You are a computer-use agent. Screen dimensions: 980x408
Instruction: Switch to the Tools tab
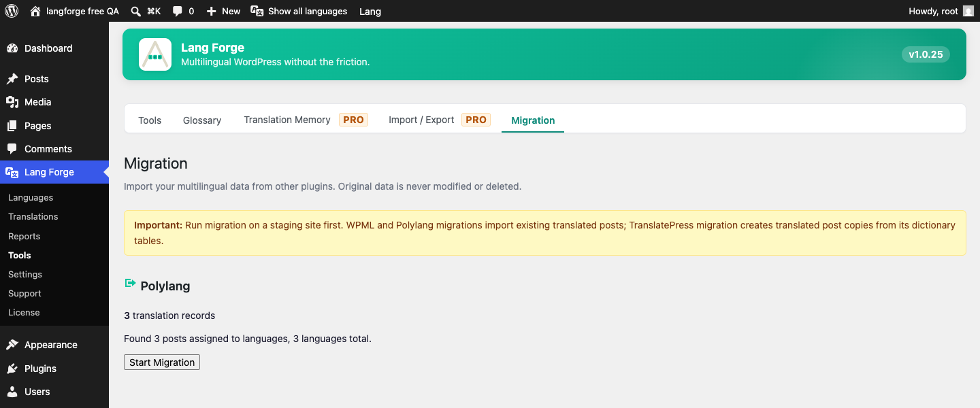click(x=150, y=120)
